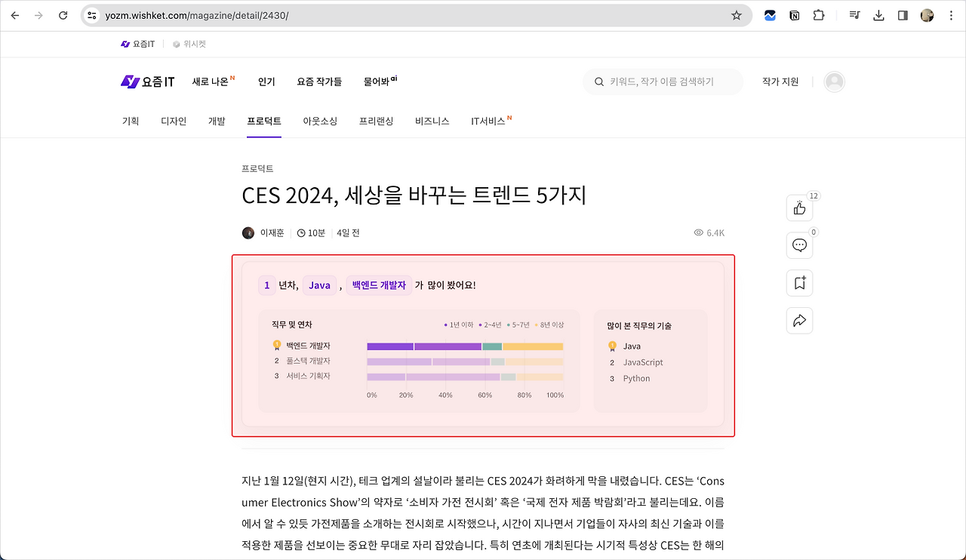Screen dimensions: 966x560
Task: Focus the keyword and author search field
Action: tap(663, 82)
